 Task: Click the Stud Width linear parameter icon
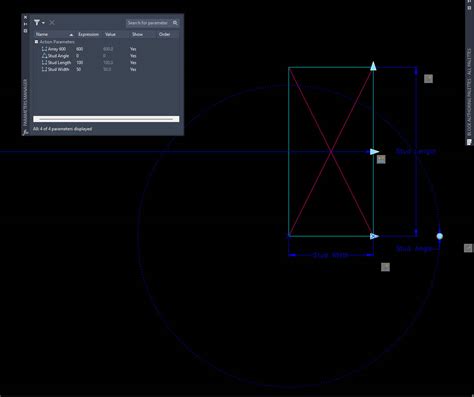(44, 69)
